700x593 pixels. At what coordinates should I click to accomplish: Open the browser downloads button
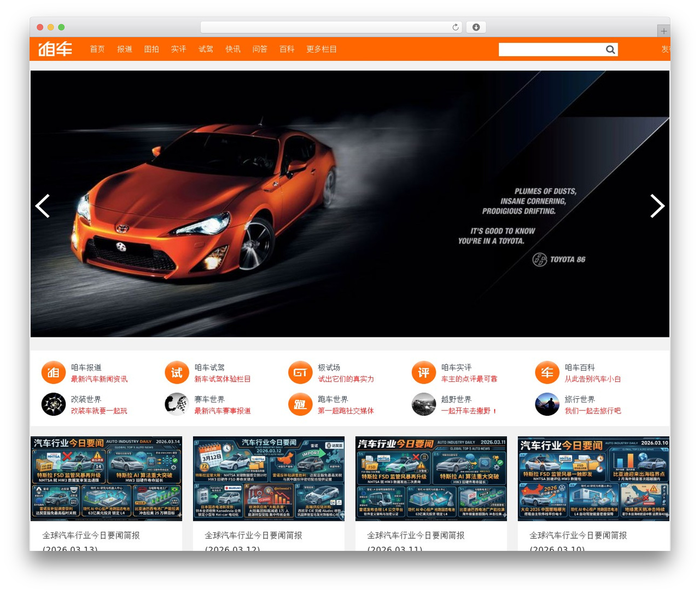pos(476,27)
